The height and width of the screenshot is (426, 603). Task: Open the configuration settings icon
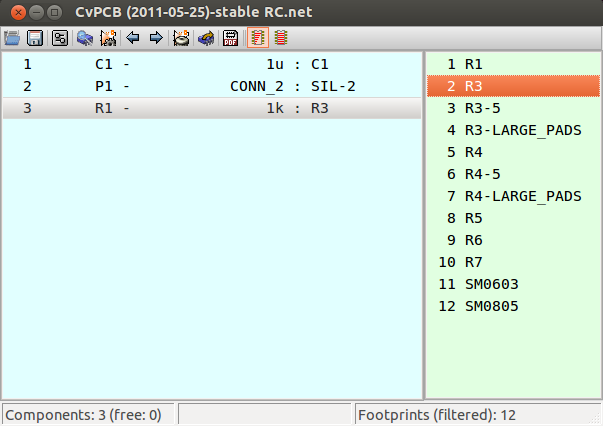pyautogui.click(x=60, y=38)
